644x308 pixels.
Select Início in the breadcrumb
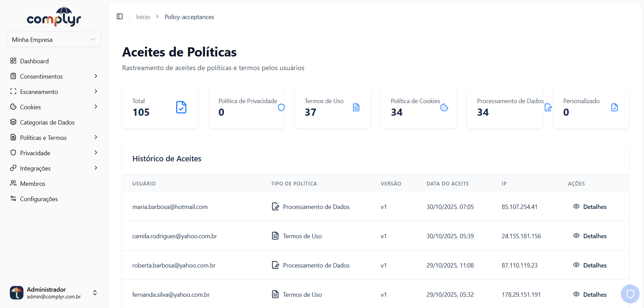coord(143,17)
